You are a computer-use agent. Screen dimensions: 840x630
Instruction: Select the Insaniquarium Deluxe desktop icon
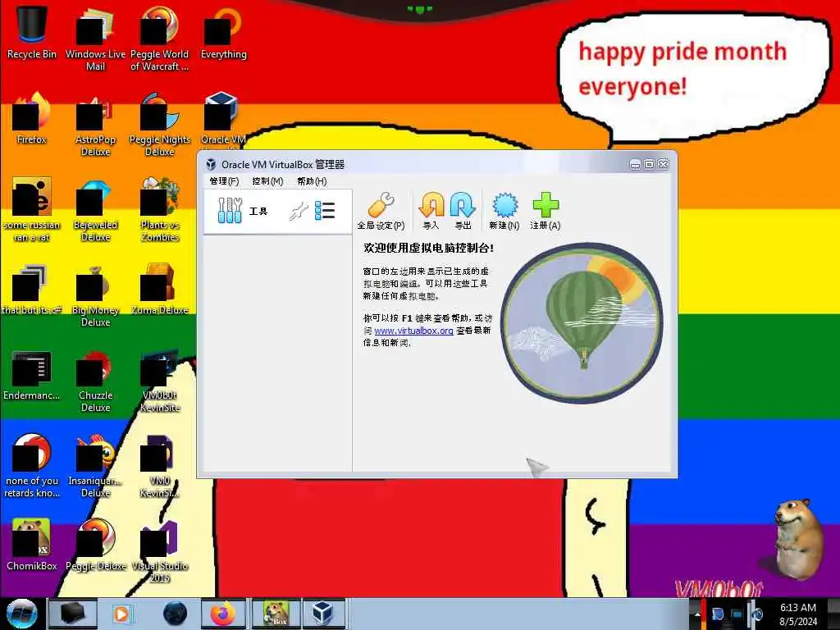coord(95,466)
